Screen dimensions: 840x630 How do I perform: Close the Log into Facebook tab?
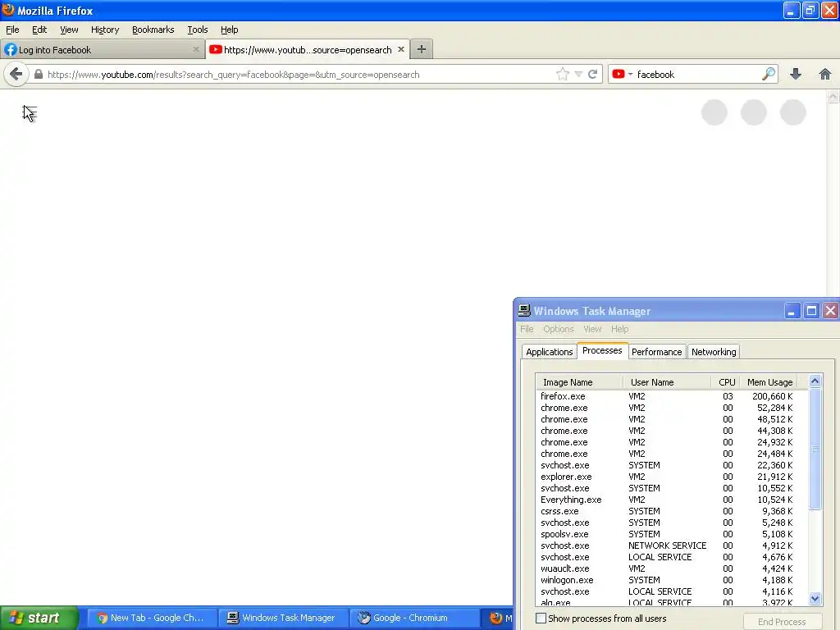(195, 49)
